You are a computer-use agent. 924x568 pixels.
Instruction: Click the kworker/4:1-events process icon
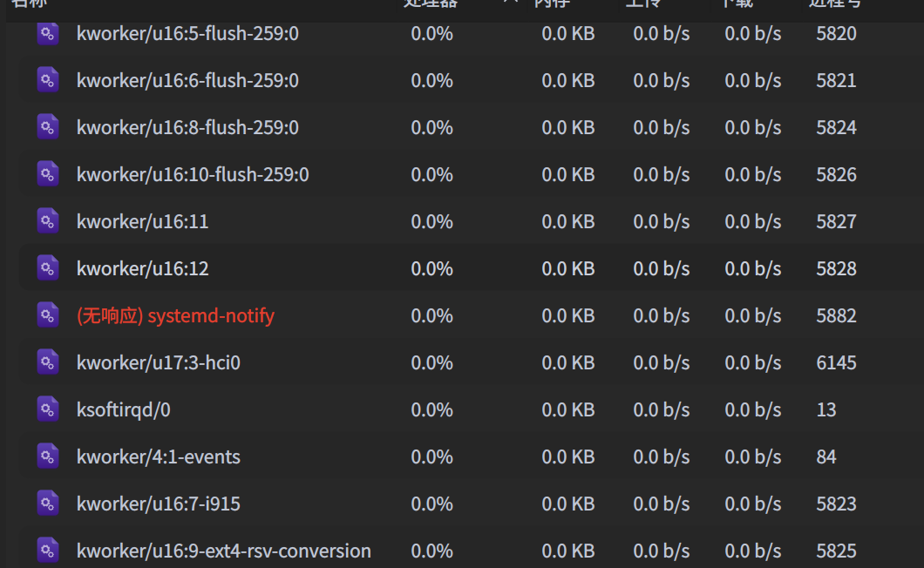point(47,456)
